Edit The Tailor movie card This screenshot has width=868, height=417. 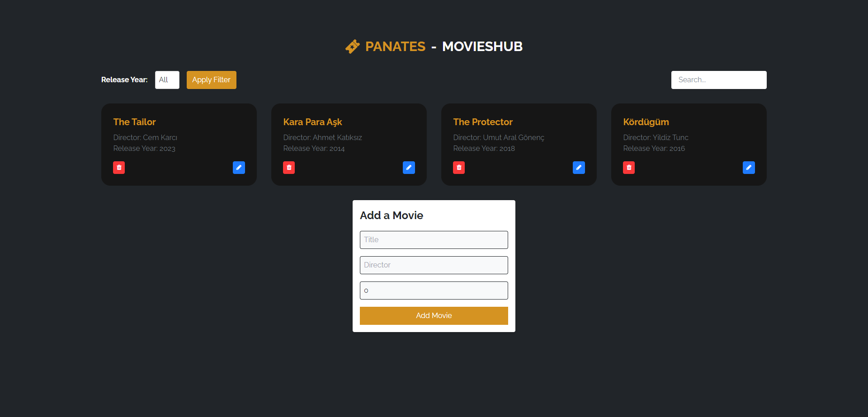[239, 168]
